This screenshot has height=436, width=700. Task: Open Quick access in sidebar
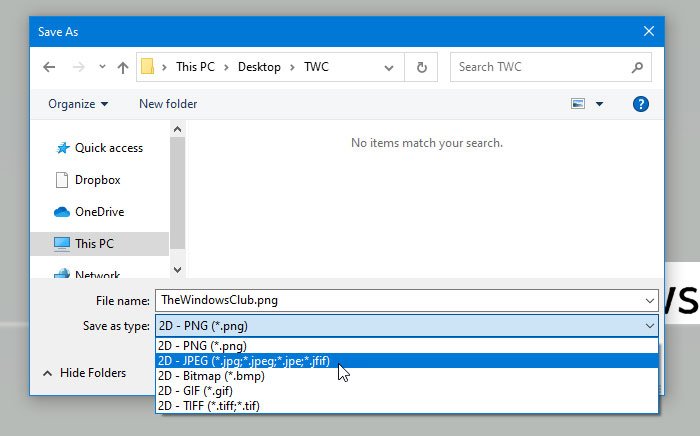(108, 148)
